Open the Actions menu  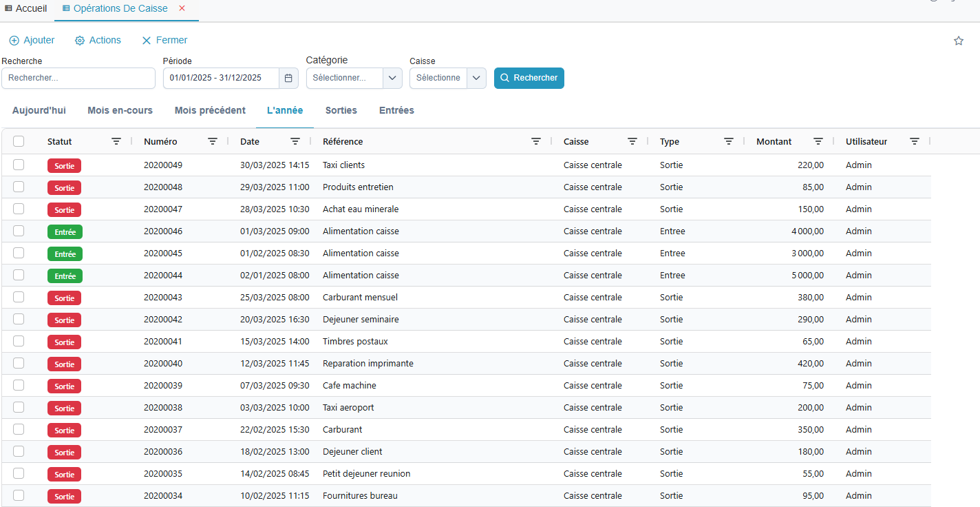[x=98, y=41]
